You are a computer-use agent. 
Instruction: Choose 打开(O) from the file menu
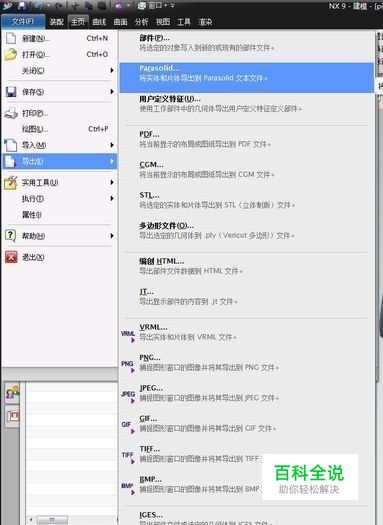[60, 54]
